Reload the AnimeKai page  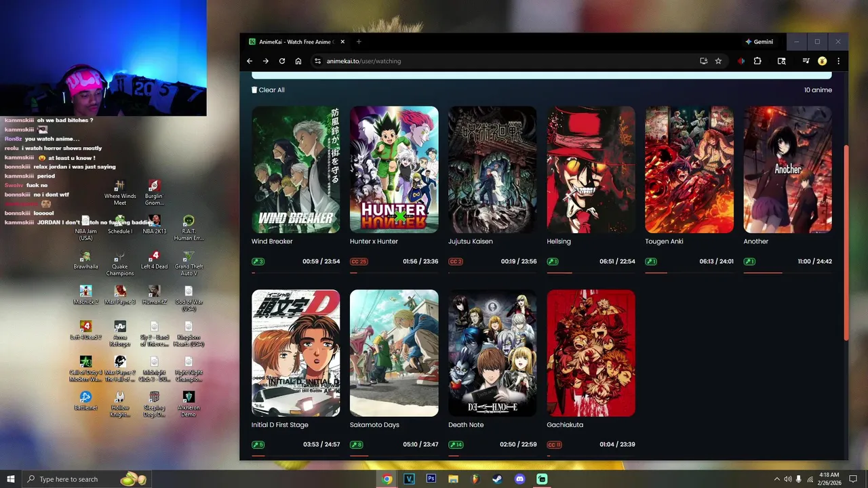(x=282, y=61)
